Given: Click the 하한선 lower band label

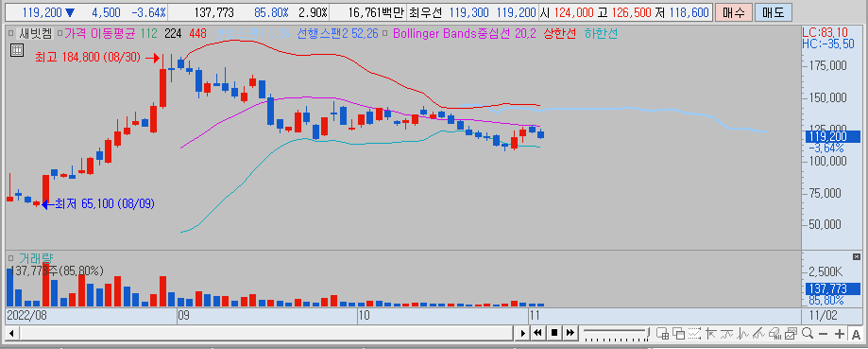Looking at the screenshot, I should point(602,34).
